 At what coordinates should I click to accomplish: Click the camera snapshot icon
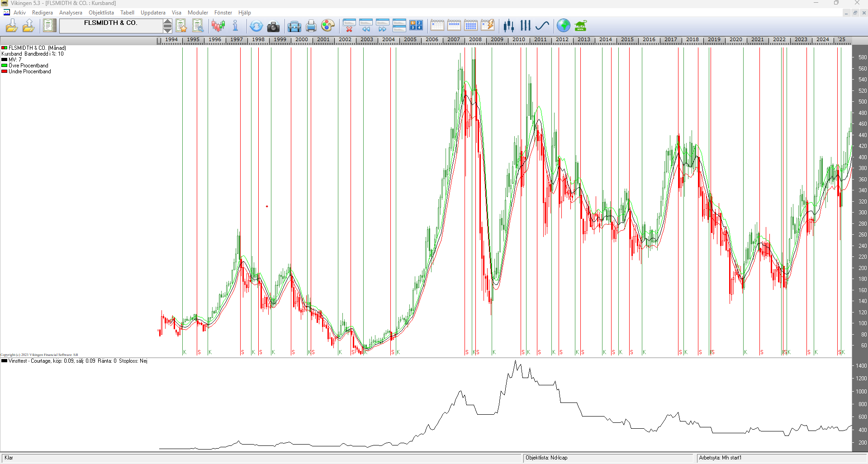[273, 26]
